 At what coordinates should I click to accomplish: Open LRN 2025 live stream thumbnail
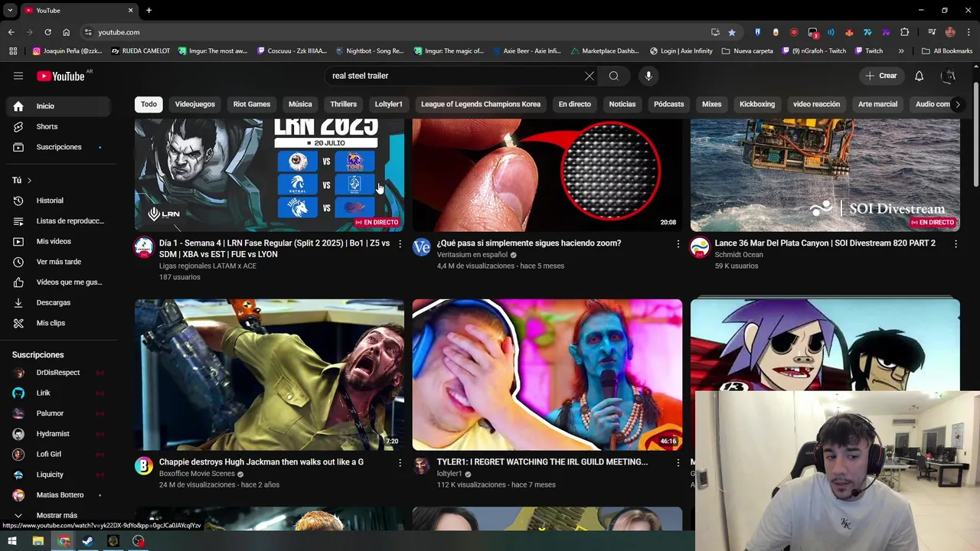click(x=269, y=174)
